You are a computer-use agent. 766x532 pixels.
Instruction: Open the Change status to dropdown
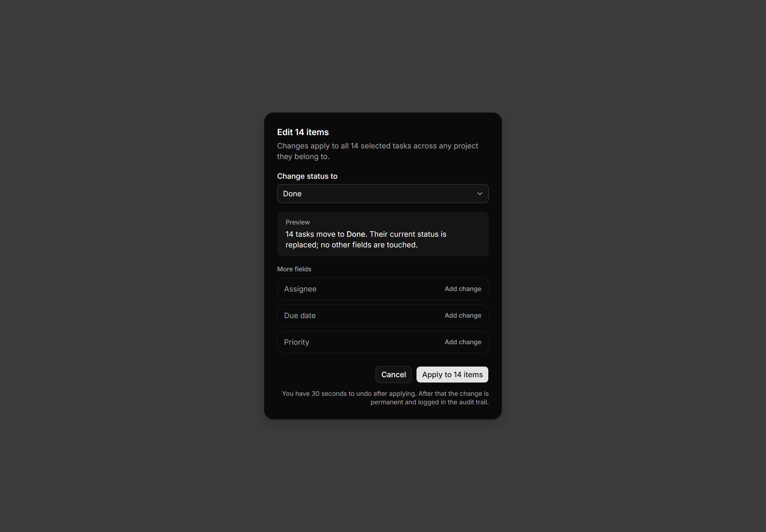383,194
